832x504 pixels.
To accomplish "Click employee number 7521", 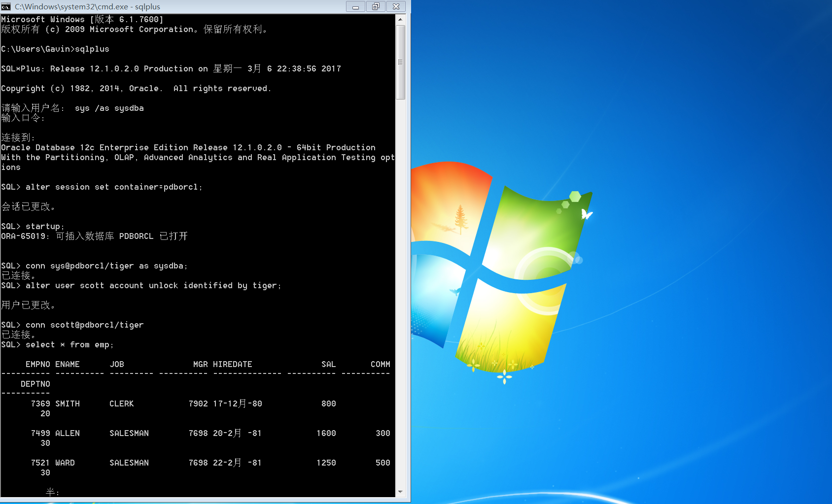I will pos(40,463).
